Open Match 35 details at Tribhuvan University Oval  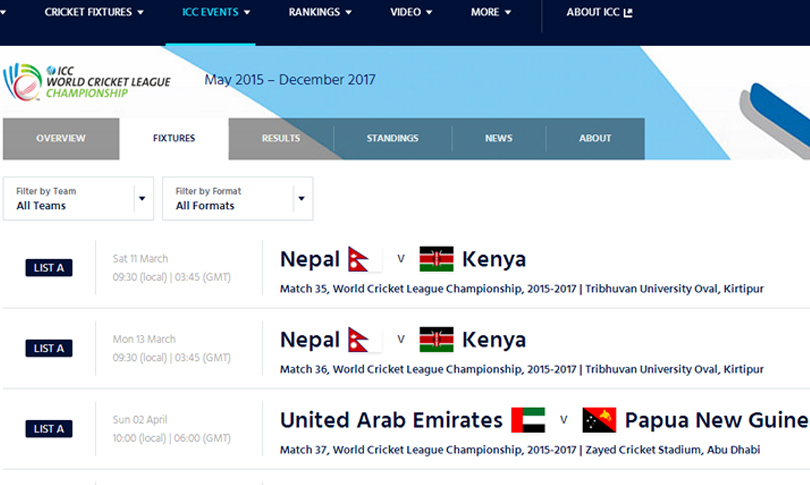point(522,289)
